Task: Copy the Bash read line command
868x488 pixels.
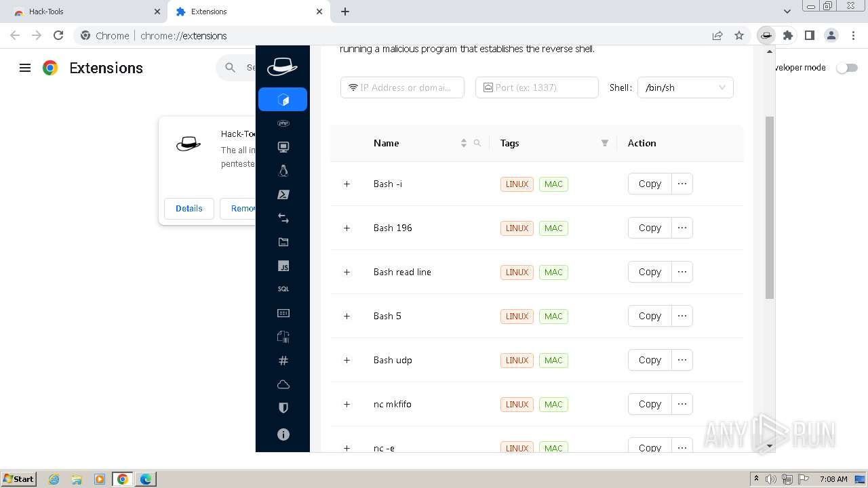Action: coord(650,272)
